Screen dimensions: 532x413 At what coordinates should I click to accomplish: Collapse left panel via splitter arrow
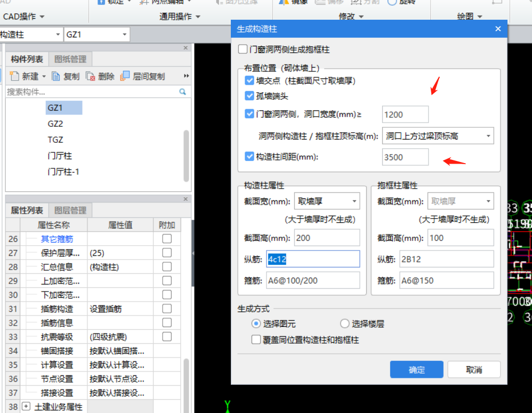point(193,253)
